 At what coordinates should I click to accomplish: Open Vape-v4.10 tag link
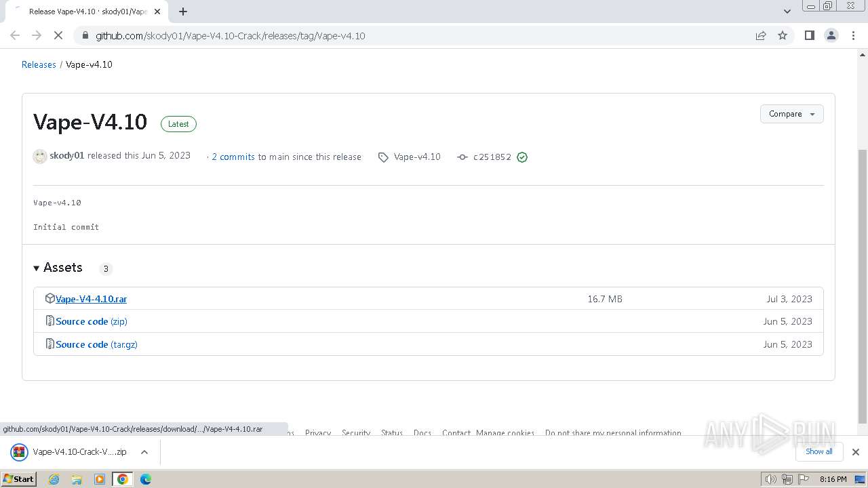[417, 157]
